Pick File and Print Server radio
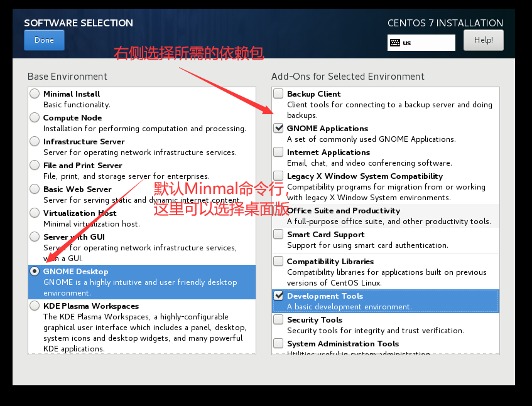This screenshot has width=532, height=406. 35,165
